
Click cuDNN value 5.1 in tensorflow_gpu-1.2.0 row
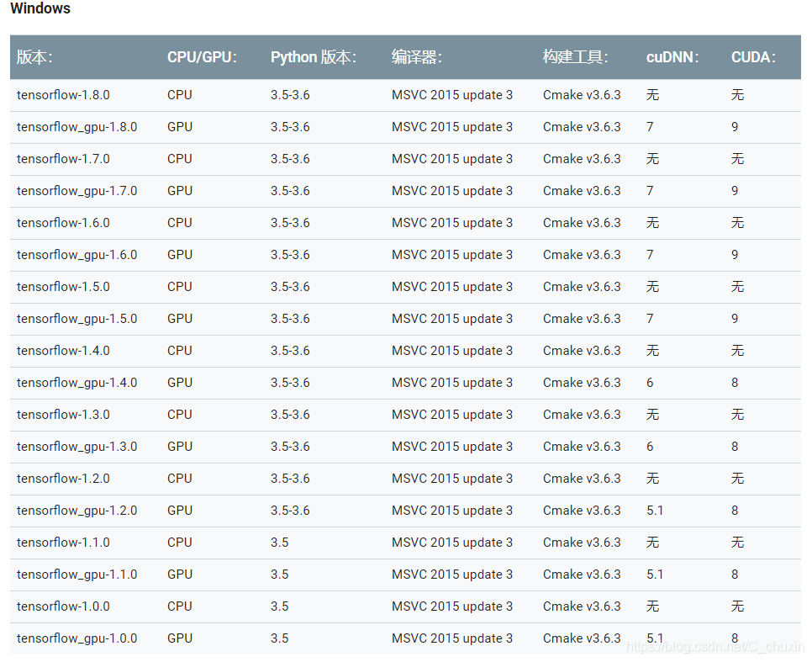pos(655,511)
